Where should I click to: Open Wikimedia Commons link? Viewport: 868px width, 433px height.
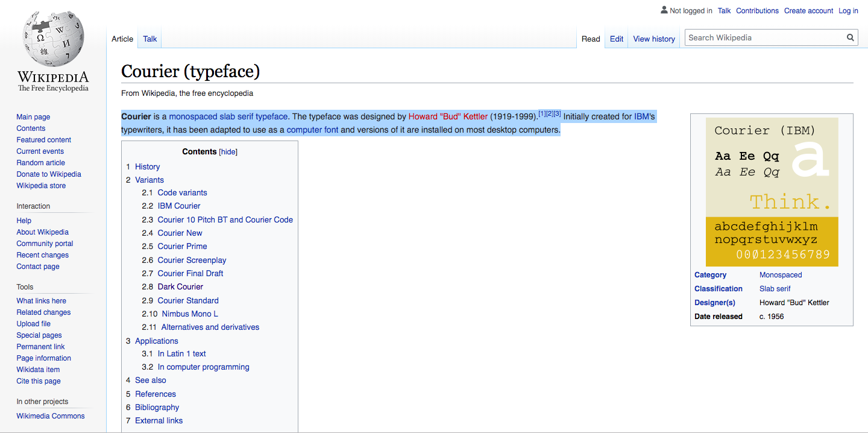point(51,416)
